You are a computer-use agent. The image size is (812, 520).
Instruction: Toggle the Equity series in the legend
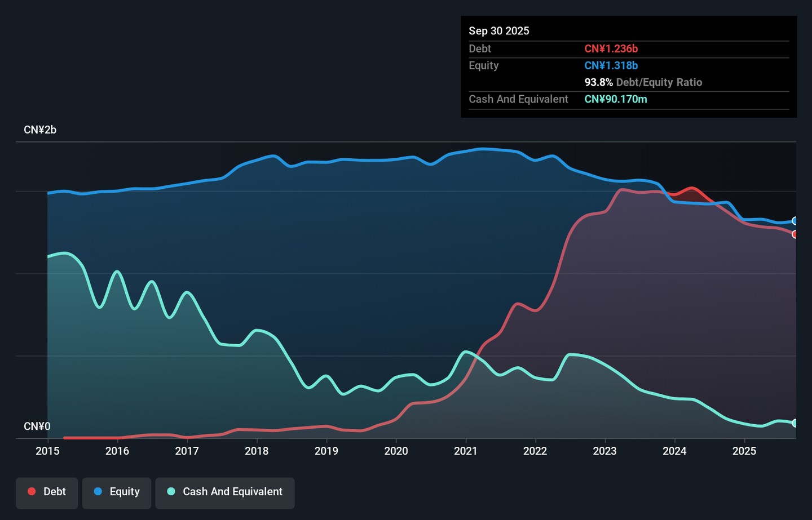pos(117,492)
